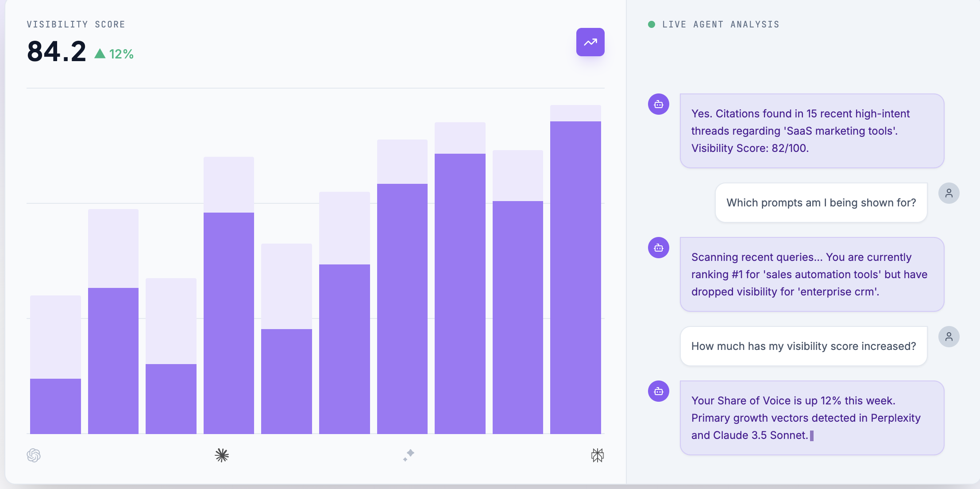Click user avatar next to 'Which prompts' question
980x489 pixels.
click(949, 193)
